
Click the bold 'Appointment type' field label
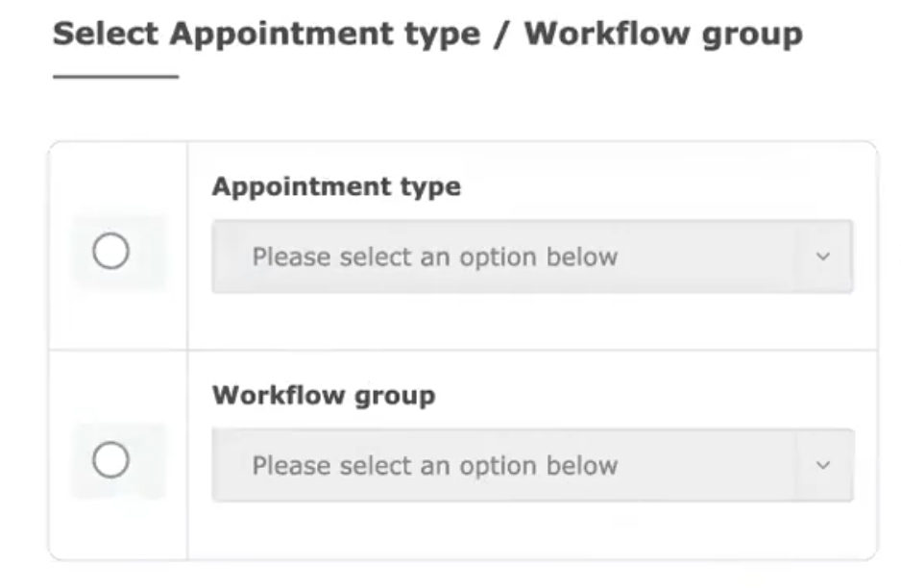pyautogui.click(x=336, y=186)
